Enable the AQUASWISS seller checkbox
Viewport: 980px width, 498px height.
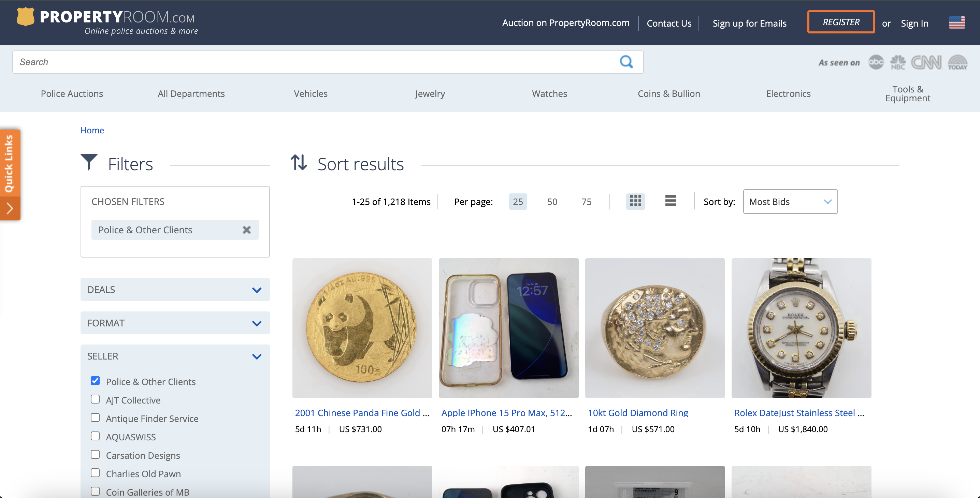click(x=95, y=436)
